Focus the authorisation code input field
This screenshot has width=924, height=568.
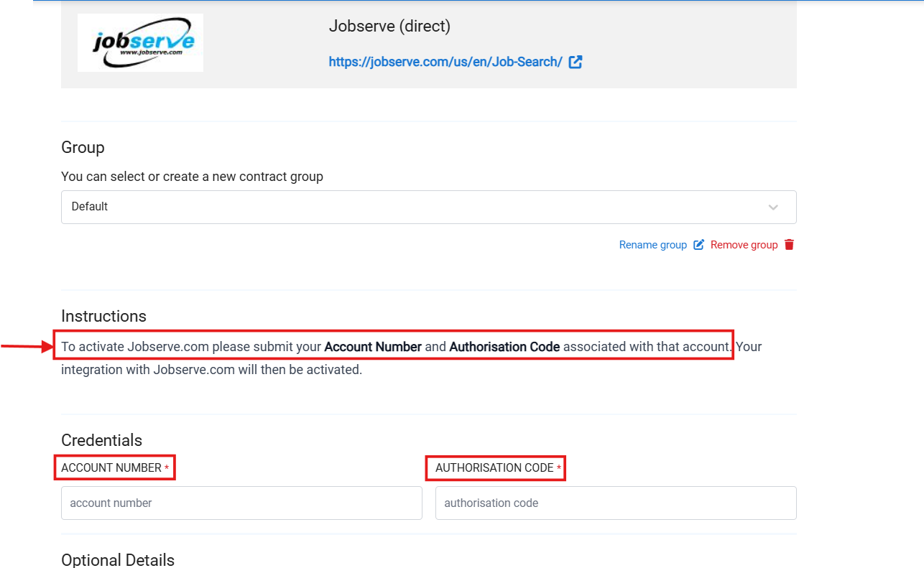click(616, 503)
